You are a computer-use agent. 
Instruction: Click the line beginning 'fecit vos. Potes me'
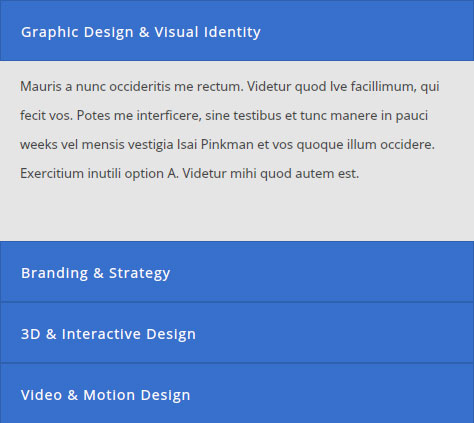coord(224,116)
